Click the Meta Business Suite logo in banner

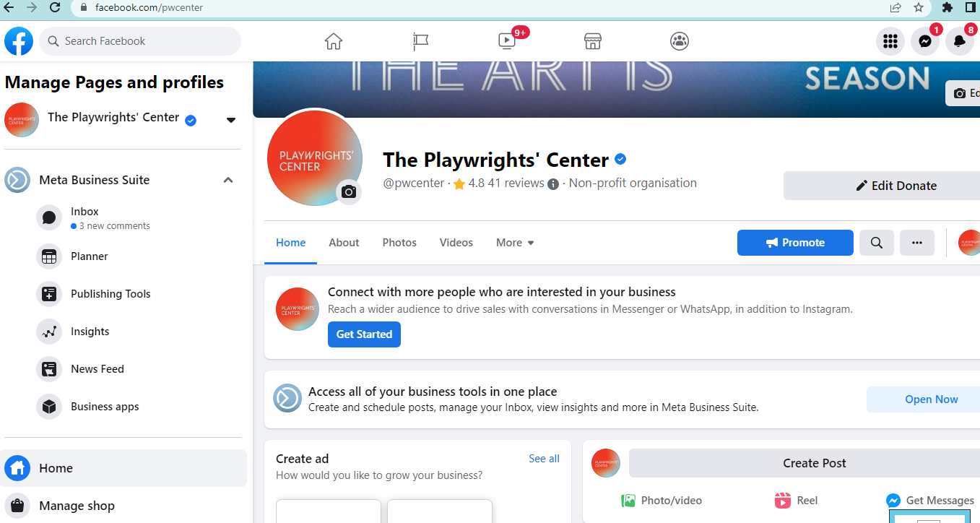287,398
